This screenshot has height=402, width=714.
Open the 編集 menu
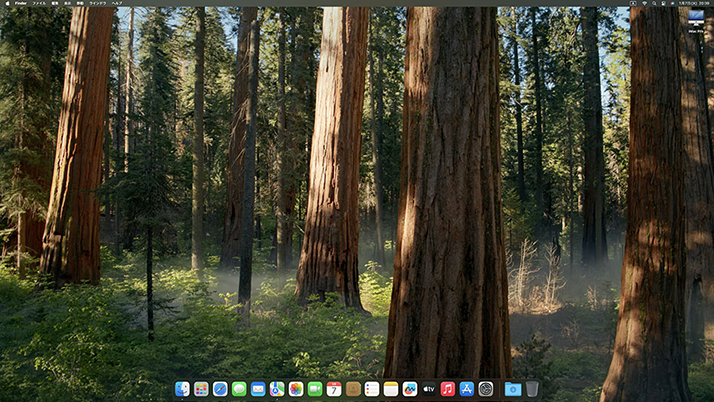[55, 3]
